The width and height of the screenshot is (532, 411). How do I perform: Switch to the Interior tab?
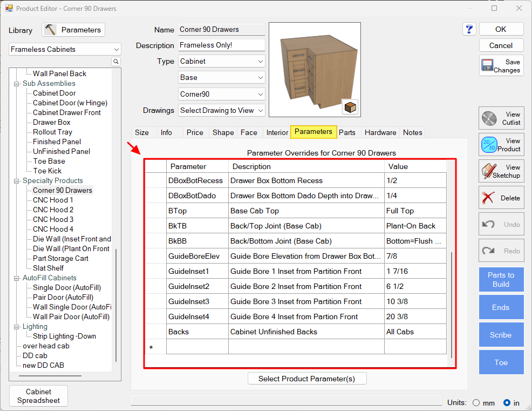[x=277, y=132]
